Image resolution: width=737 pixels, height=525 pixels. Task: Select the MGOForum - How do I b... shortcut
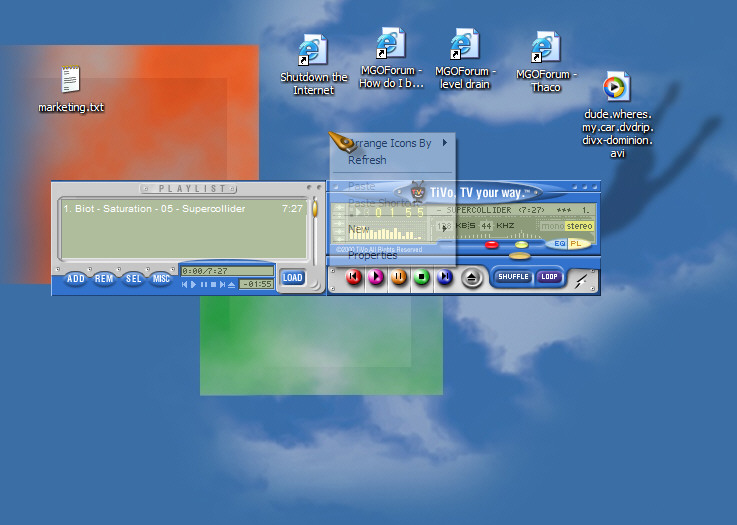pyautogui.click(x=391, y=58)
